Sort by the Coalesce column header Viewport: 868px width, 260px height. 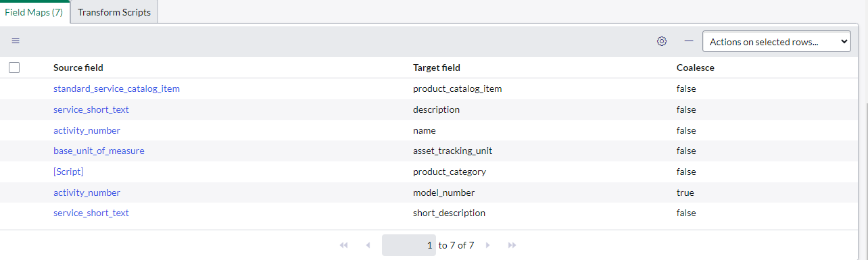[x=696, y=68]
